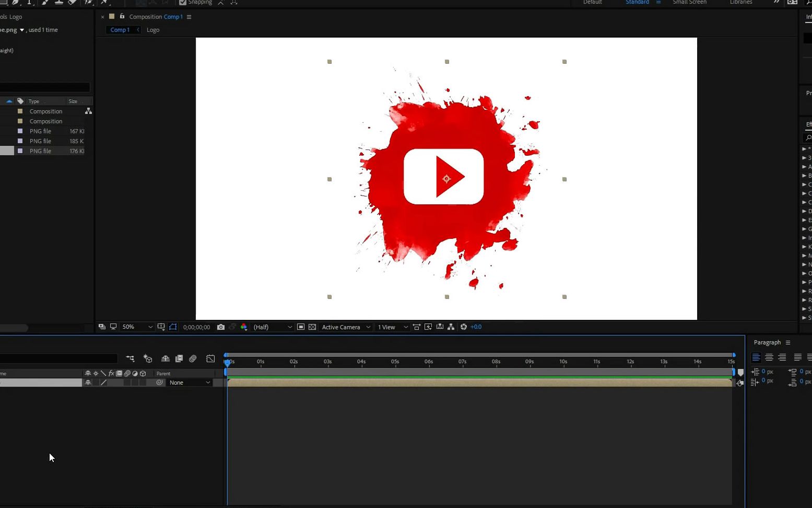Open the Logo nested composition breadcrumb

tap(153, 30)
